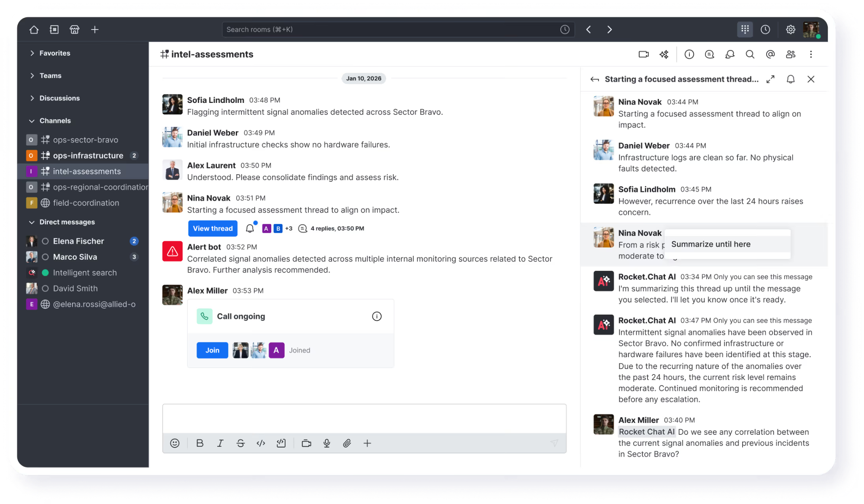The width and height of the screenshot is (864, 504).
Task: Click Alert bot avatar icon
Action: (x=172, y=251)
